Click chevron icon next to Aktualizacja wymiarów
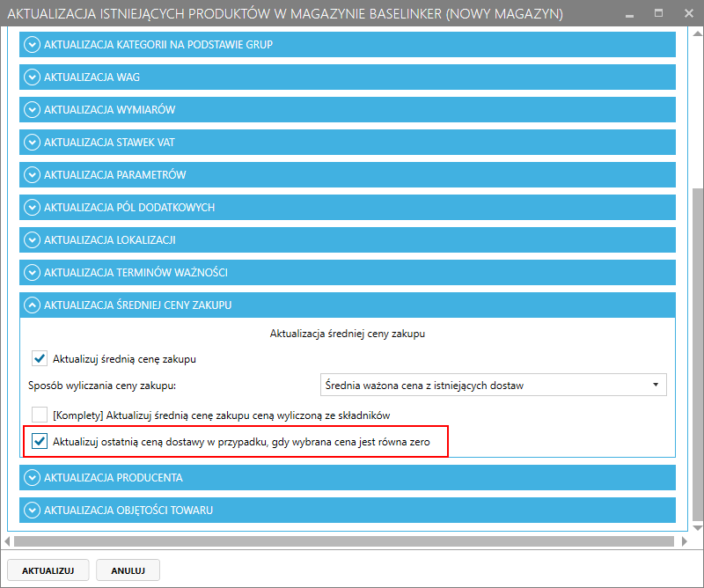Image resolution: width=704 pixels, height=588 pixels. pos(33,110)
